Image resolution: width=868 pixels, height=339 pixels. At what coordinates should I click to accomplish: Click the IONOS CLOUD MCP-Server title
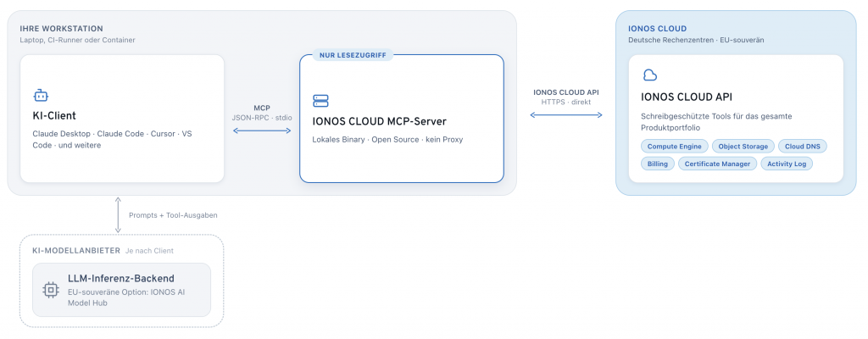pyautogui.click(x=379, y=121)
